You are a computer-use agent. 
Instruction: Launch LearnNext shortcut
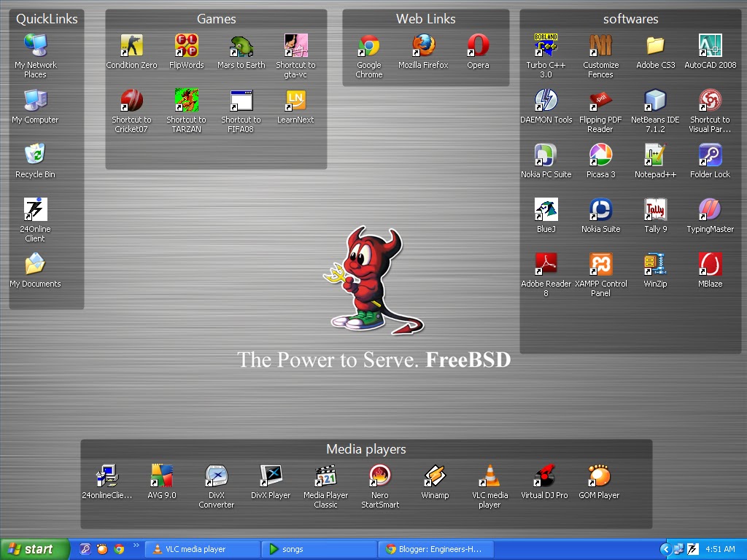(x=295, y=106)
